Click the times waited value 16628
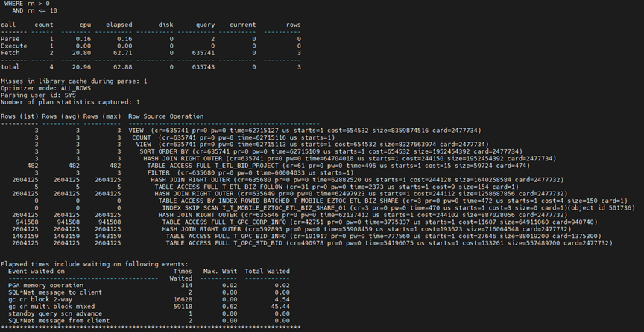Viewport: 644px width, 332px height. tap(183, 299)
